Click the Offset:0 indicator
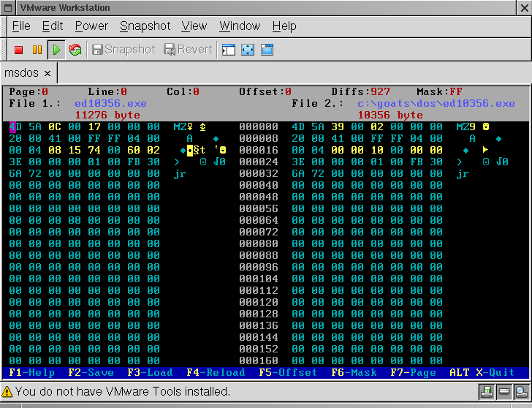 tap(265, 91)
